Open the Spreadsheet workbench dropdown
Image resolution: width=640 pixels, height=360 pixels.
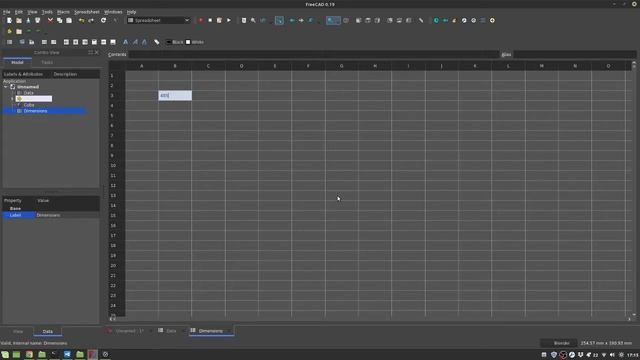158,20
